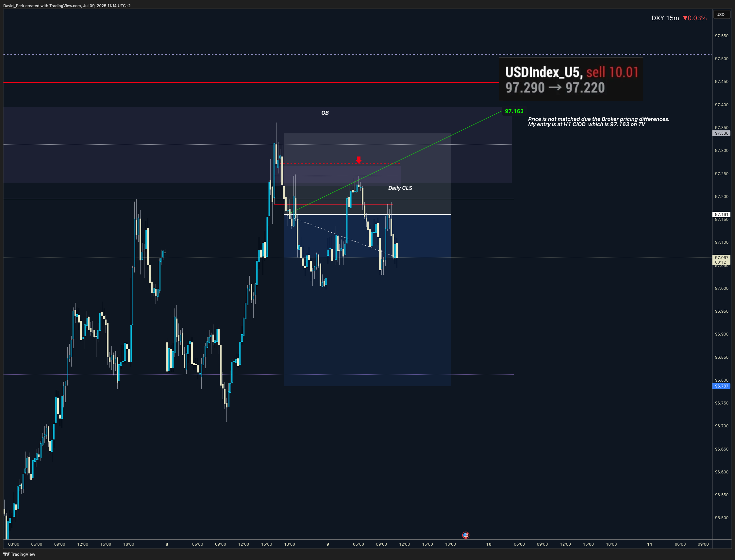Click the 97.500 price axis label

[x=721, y=59]
